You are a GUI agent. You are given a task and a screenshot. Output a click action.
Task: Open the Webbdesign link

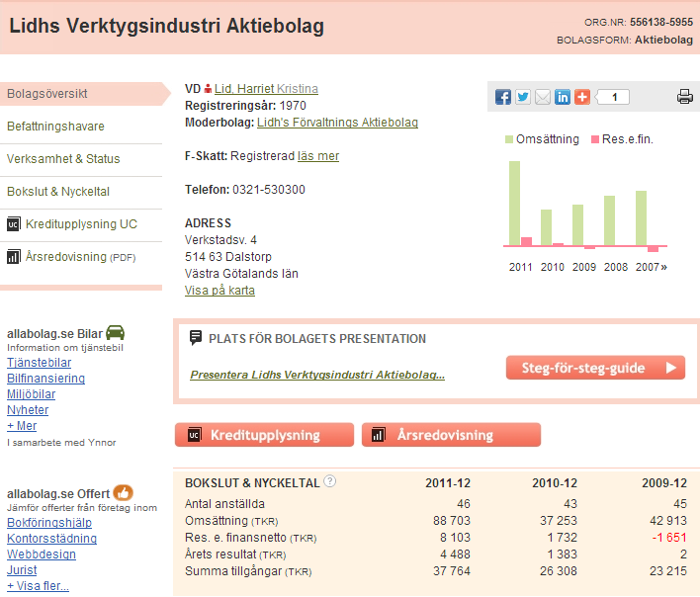[42, 554]
